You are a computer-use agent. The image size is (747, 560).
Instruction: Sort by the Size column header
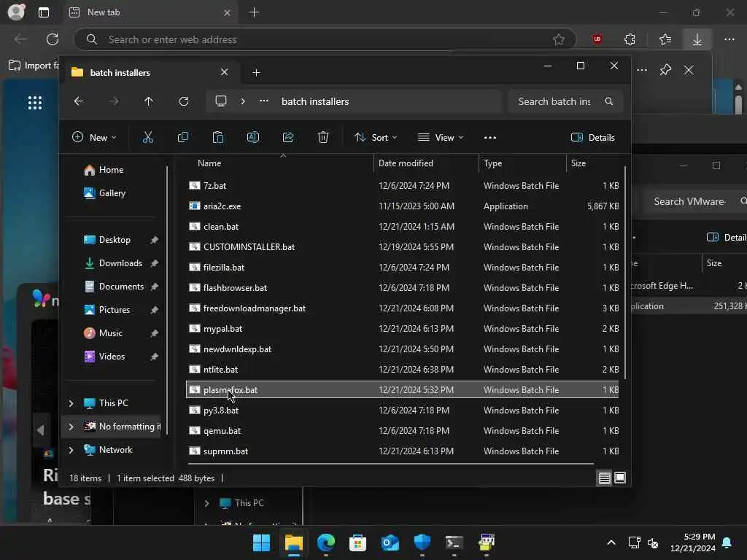click(578, 163)
